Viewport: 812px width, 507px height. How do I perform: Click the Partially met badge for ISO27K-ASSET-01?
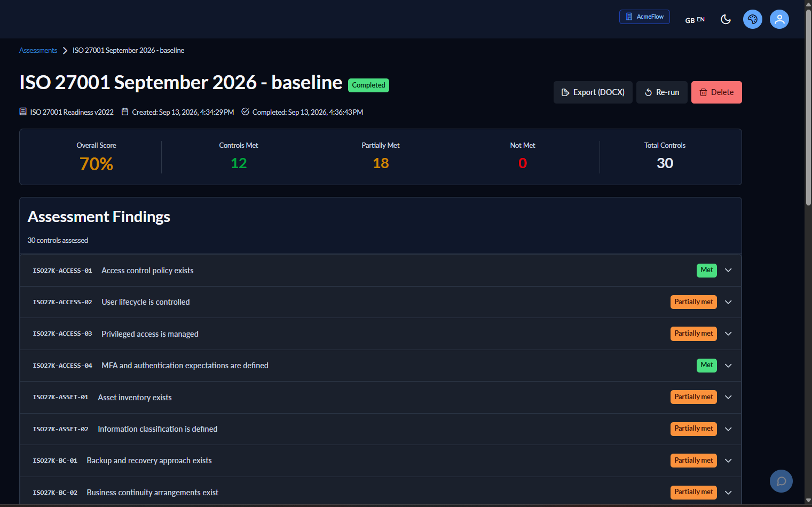click(x=693, y=397)
